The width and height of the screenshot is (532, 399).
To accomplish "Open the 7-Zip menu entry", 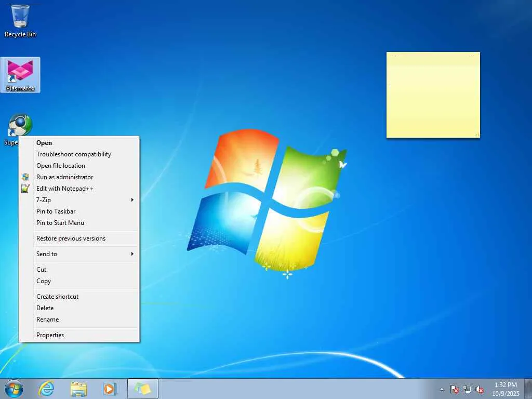I will click(79, 200).
